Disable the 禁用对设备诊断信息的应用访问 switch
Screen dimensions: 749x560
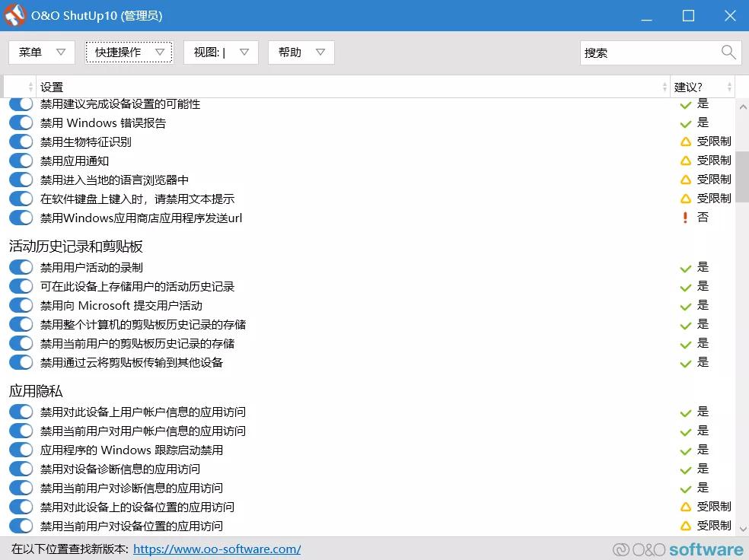(21, 469)
